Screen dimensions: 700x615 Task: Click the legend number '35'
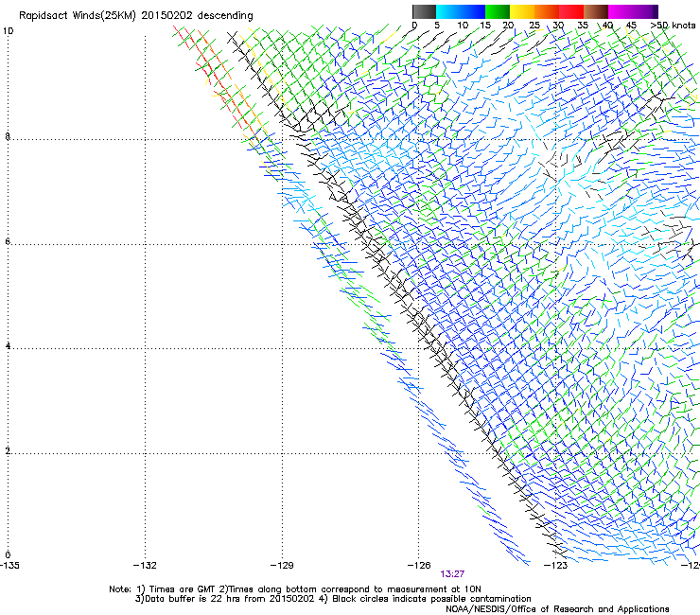(583, 25)
